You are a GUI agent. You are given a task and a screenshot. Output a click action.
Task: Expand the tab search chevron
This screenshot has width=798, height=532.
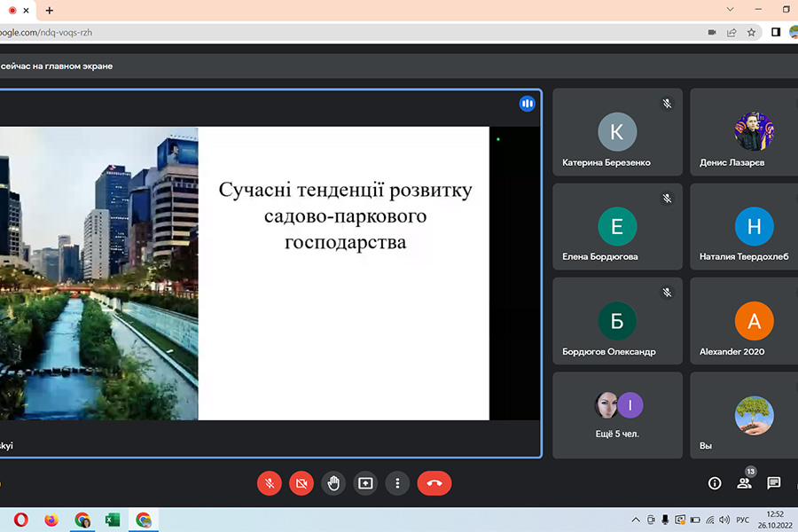click(730, 10)
